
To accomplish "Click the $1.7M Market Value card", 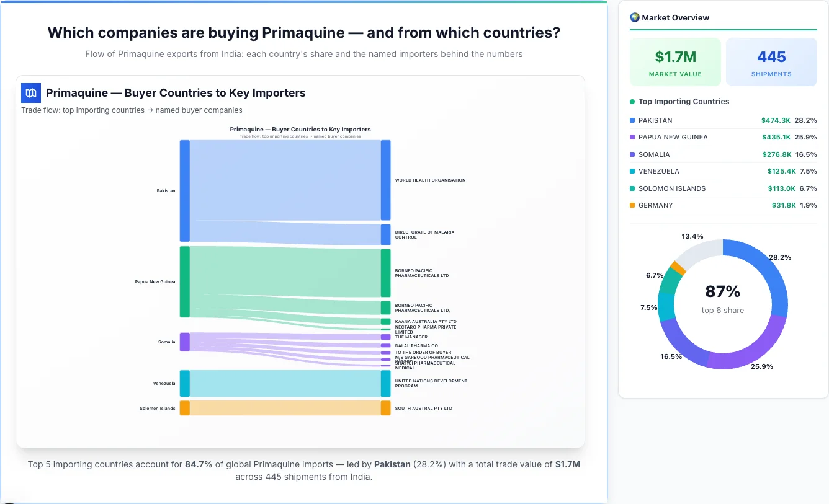I will pyautogui.click(x=675, y=61).
